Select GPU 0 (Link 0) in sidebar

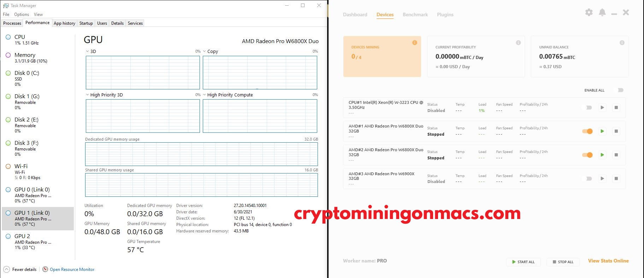pos(37,195)
